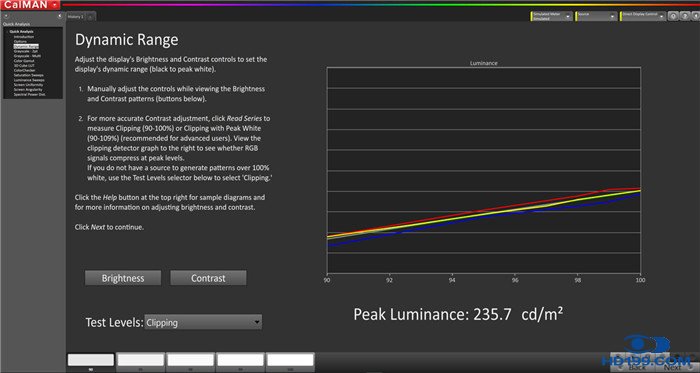Select Screen Uniformity in sidebar list
This screenshot has width=700, height=373.
[28, 85]
